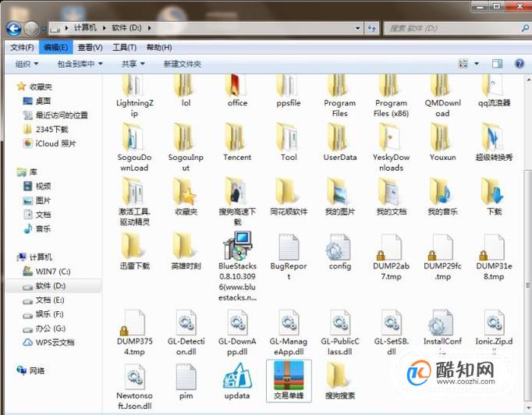
Task: Select the config file
Action: [x=339, y=252]
